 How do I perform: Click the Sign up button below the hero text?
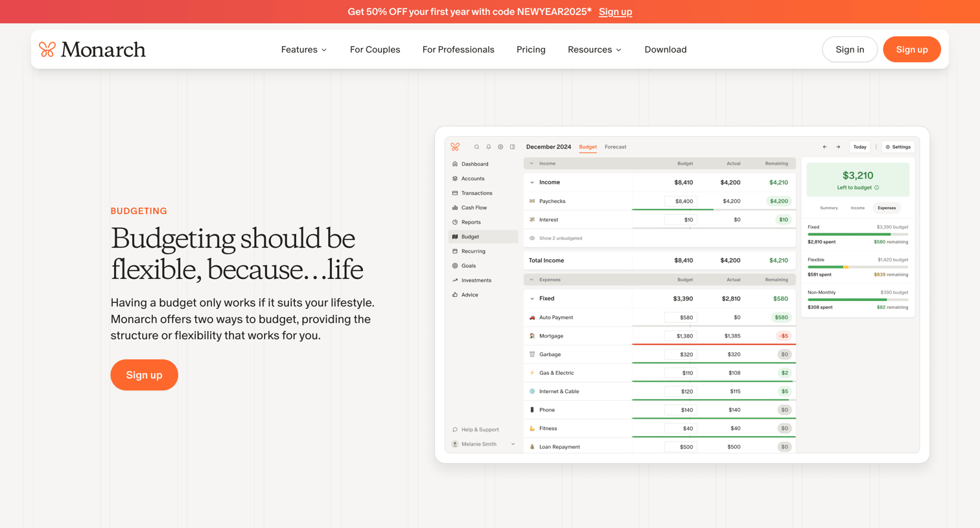pyautogui.click(x=144, y=375)
